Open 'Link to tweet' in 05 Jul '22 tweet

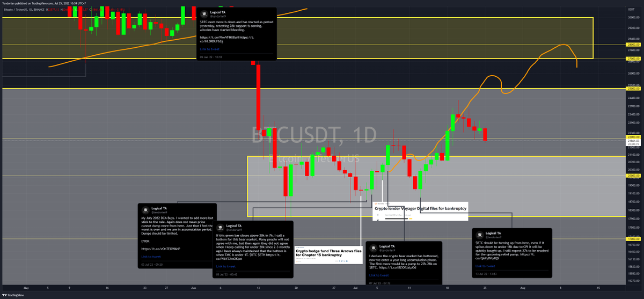(x=226, y=266)
